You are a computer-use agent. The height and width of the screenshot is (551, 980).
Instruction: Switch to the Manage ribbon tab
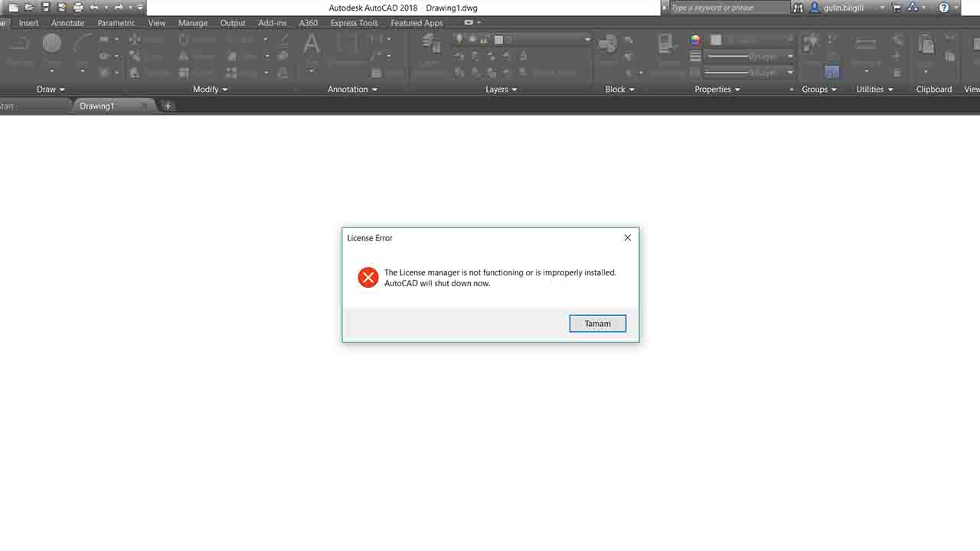pos(193,23)
